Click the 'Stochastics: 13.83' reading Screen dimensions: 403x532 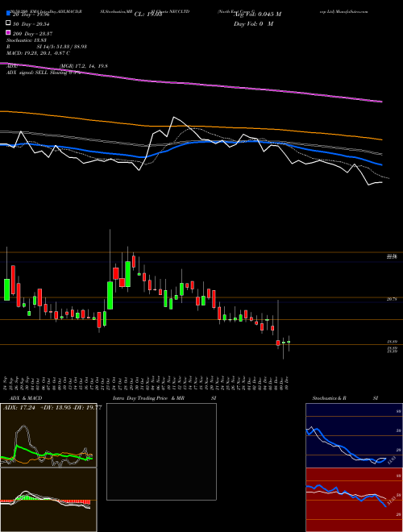[x=26, y=40]
